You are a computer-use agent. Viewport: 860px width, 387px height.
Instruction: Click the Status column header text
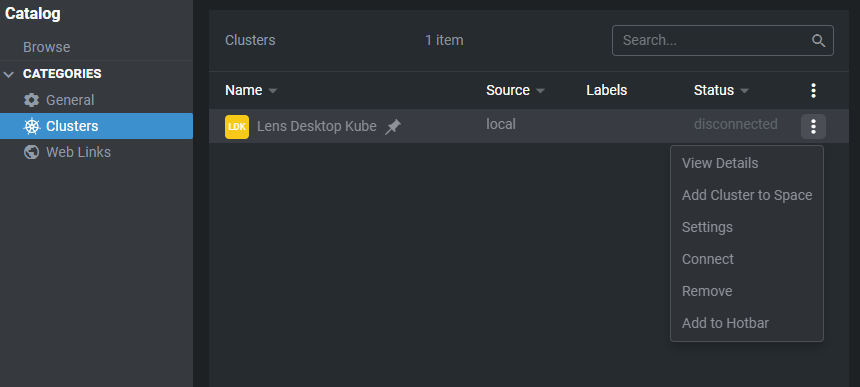714,90
